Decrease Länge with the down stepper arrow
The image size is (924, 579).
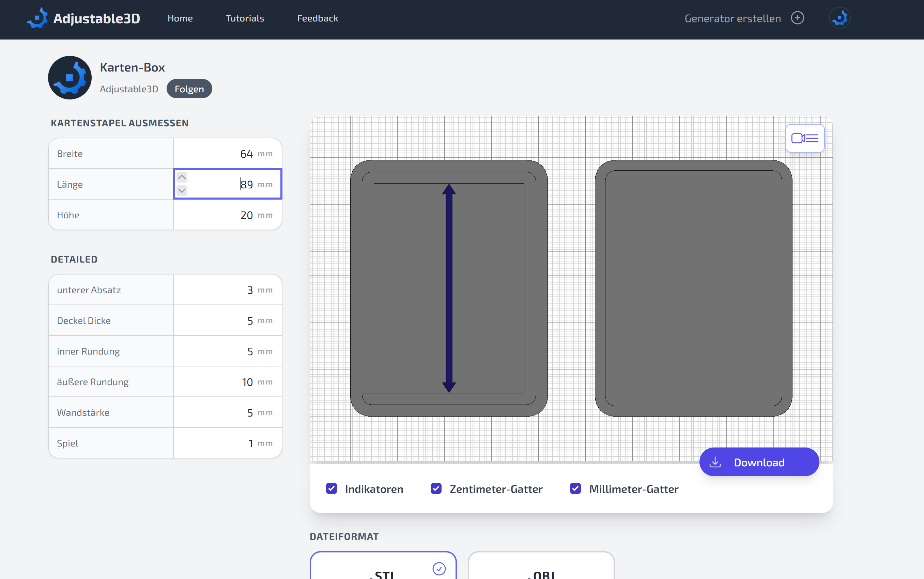(x=182, y=190)
